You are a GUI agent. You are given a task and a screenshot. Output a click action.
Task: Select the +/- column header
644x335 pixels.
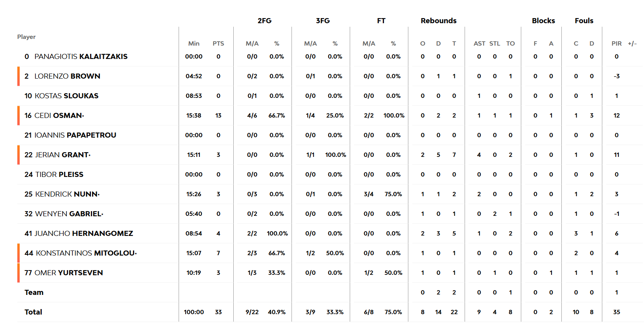[632, 44]
